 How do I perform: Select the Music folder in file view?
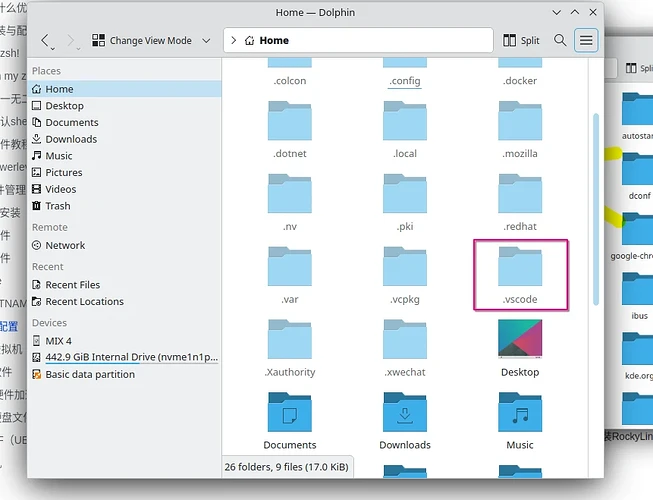[x=520, y=413]
